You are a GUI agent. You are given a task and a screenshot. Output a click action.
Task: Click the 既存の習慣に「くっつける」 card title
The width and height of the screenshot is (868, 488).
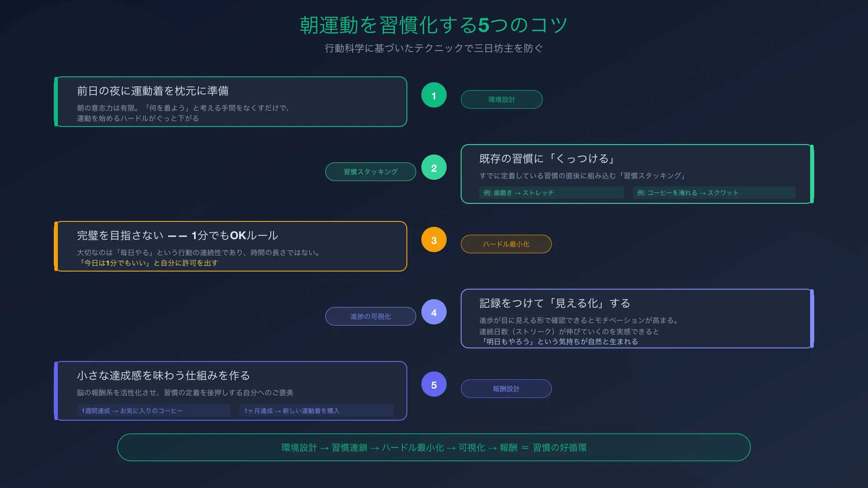[547, 159]
